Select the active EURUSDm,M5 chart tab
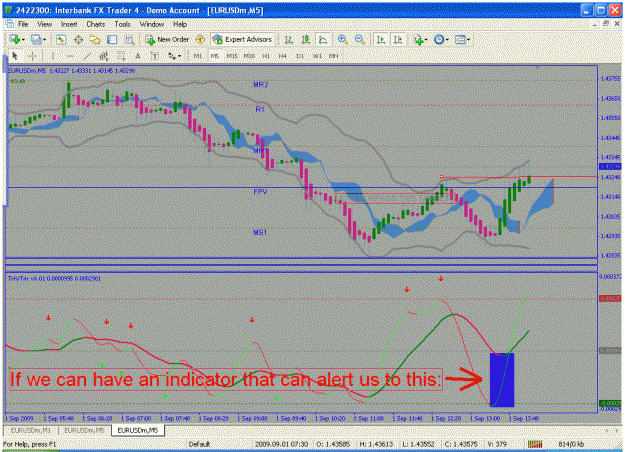This screenshot has height=452, width=625. click(138, 430)
